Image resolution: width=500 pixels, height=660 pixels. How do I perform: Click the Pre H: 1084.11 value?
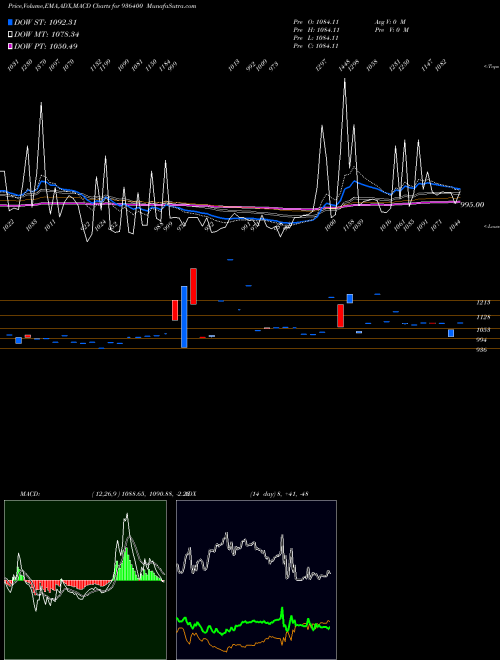tap(316, 30)
